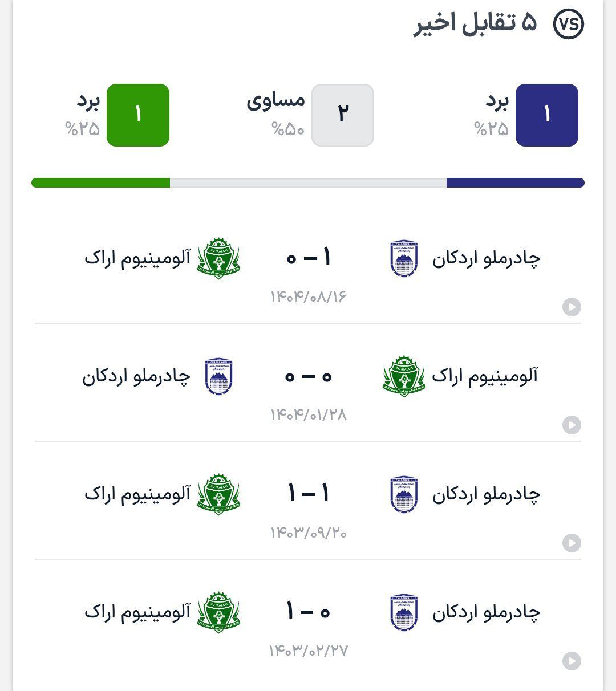This screenshot has width=616, height=691.
Task: Play video of the 1404/08/16 match
Action: pos(572,307)
